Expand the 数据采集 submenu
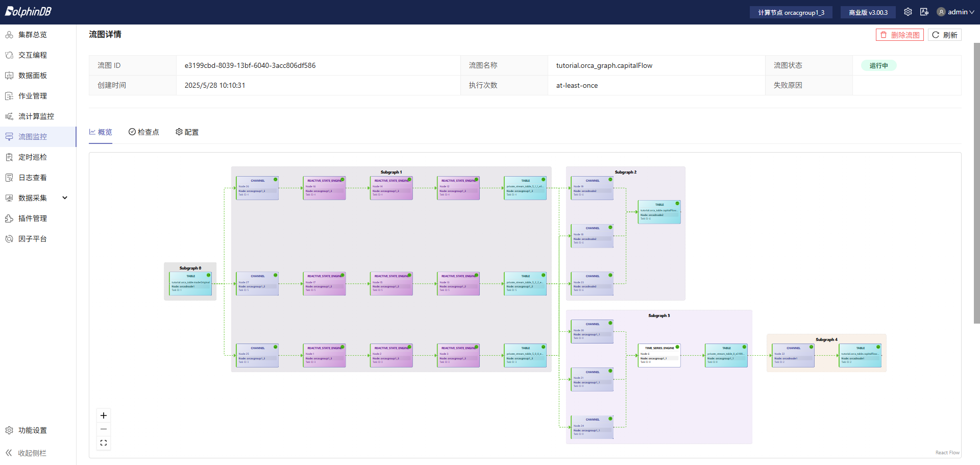Screen dimensions: 980x465 pos(65,198)
